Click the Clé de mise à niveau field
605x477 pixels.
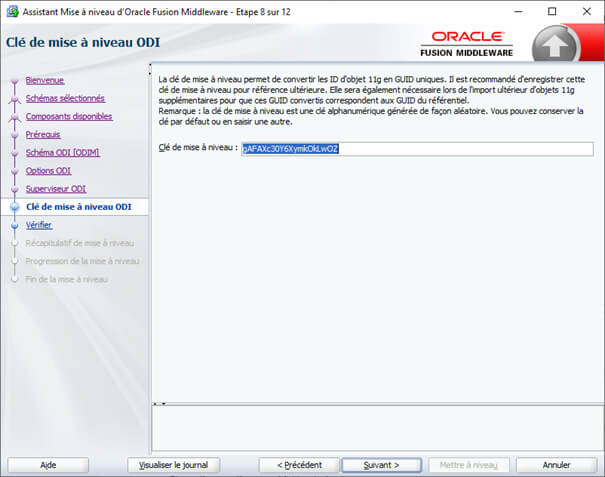pyautogui.click(x=417, y=149)
